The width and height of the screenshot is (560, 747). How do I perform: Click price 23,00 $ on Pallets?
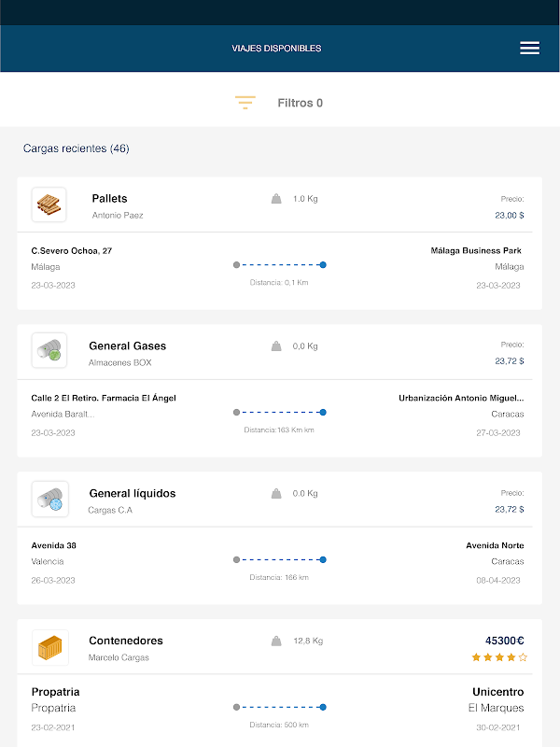[509, 215]
